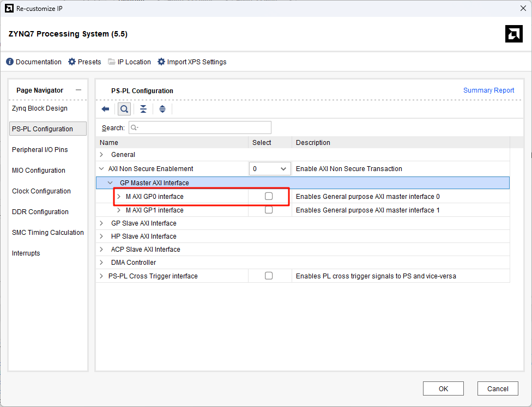
Task: Click the Re-customize IP title bar icon
Action: click(9, 9)
